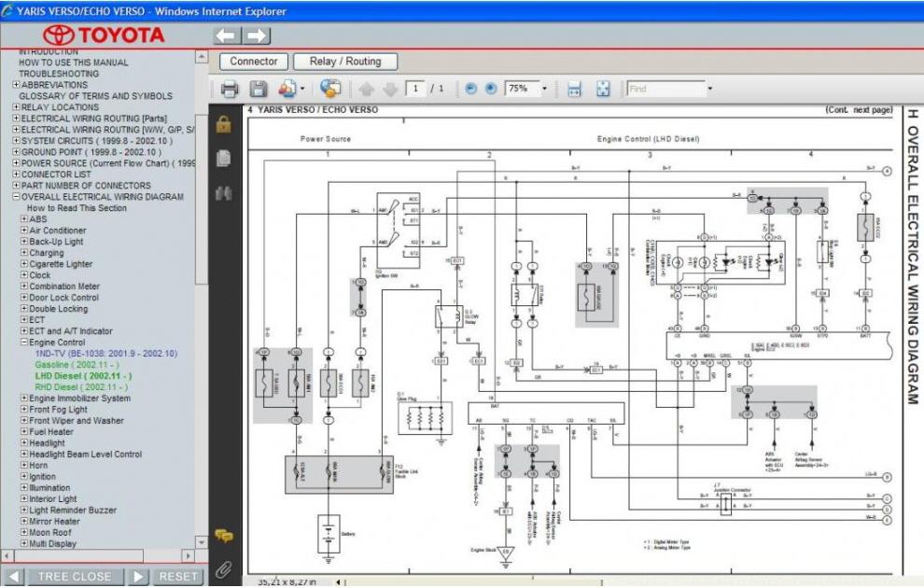Viewport: 924px width, 588px height.
Task: Click the save floppy disk icon
Action: (259, 89)
